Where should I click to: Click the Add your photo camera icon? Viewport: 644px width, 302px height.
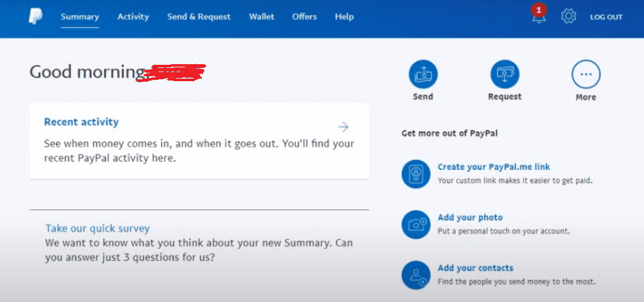coord(416,225)
